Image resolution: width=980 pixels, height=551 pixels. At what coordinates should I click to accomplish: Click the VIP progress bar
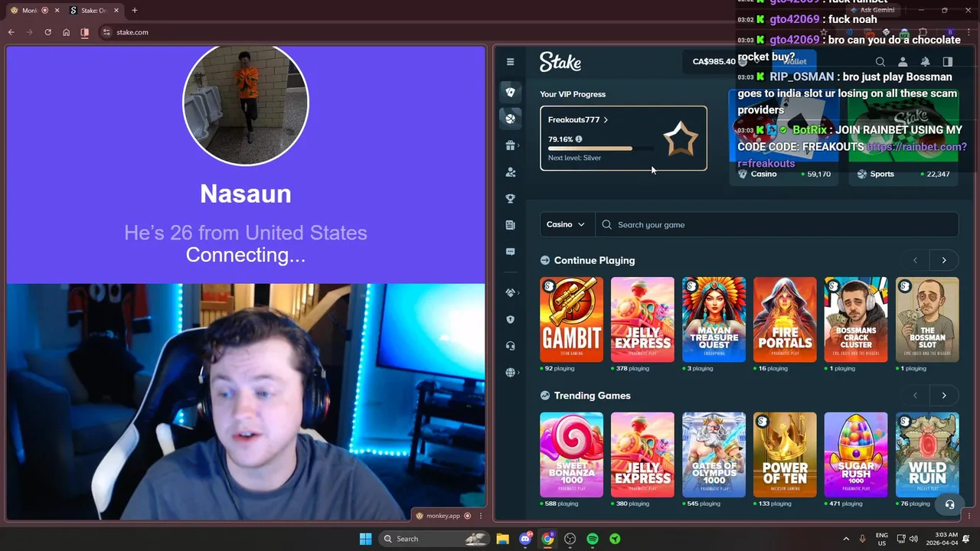tap(601, 148)
